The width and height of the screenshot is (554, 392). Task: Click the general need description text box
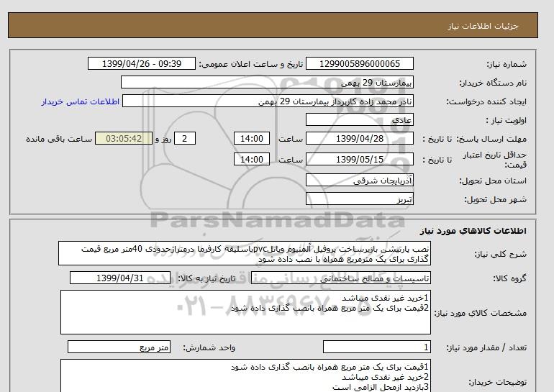point(245,254)
